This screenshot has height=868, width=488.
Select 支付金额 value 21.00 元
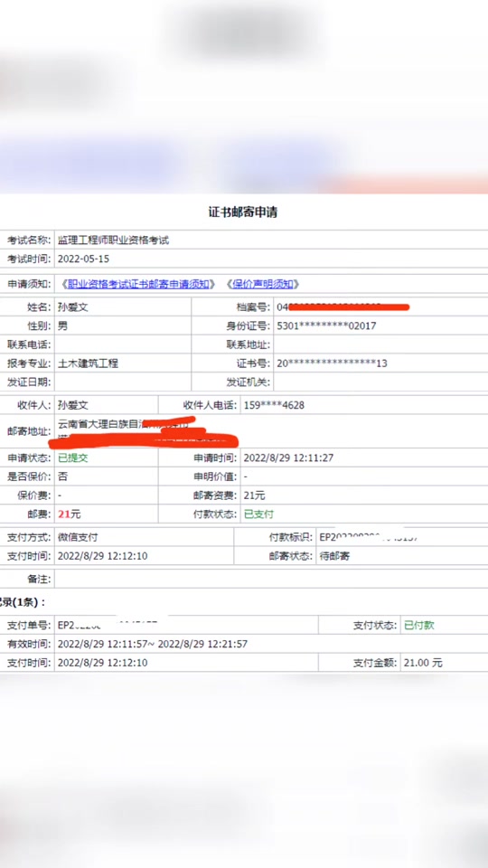click(x=423, y=663)
